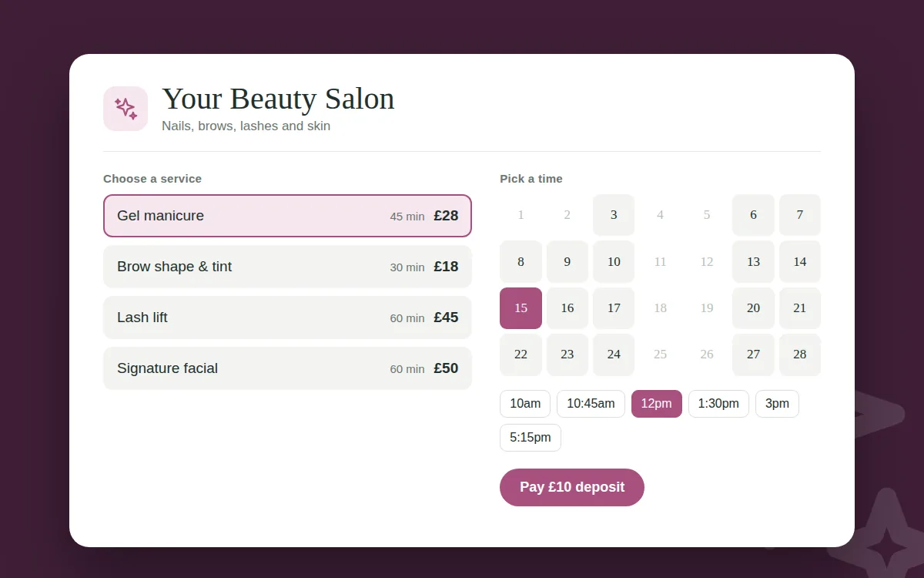Select day 8 in the calendar
The height and width of the screenshot is (578, 924).
point(521,262)
